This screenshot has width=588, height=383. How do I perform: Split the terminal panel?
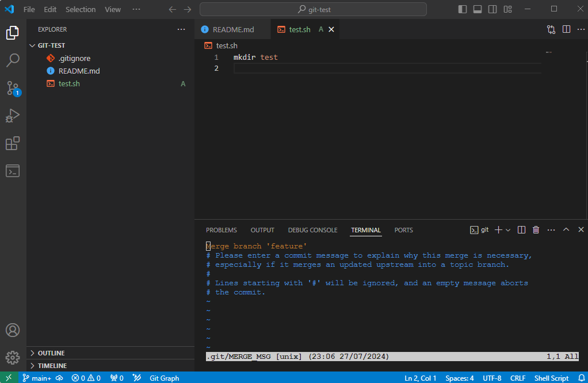coord(522,230)
